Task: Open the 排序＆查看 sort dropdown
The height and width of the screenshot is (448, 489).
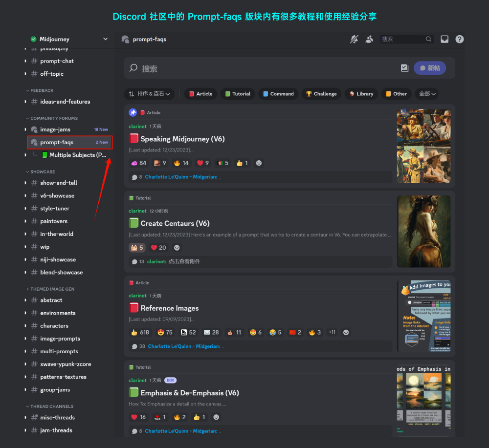Action: [149, 94]
